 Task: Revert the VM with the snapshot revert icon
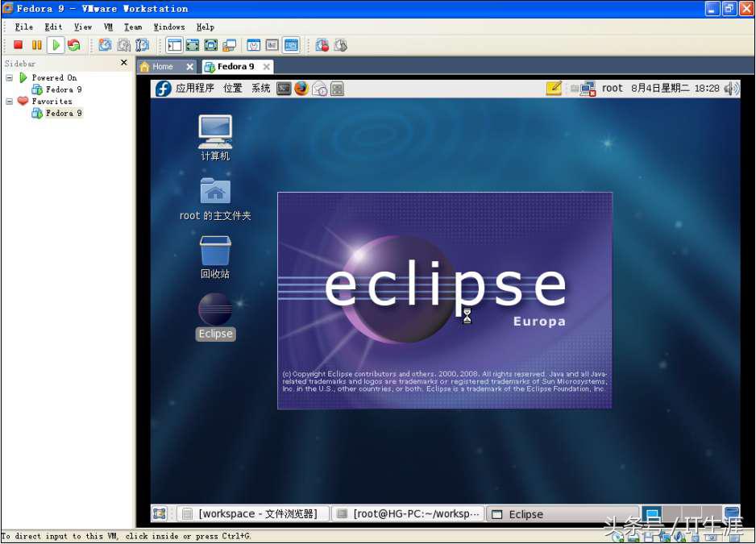coord(123,45)
